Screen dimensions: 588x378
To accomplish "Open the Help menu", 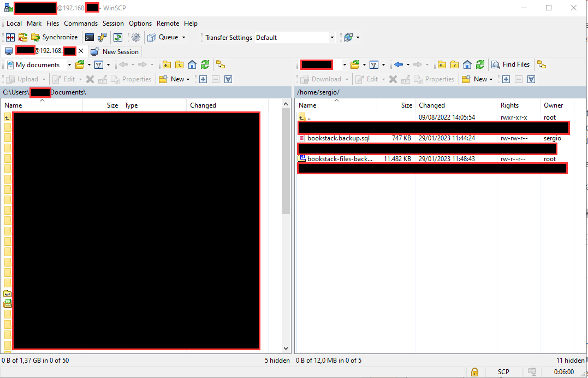I will coord(191,23).
